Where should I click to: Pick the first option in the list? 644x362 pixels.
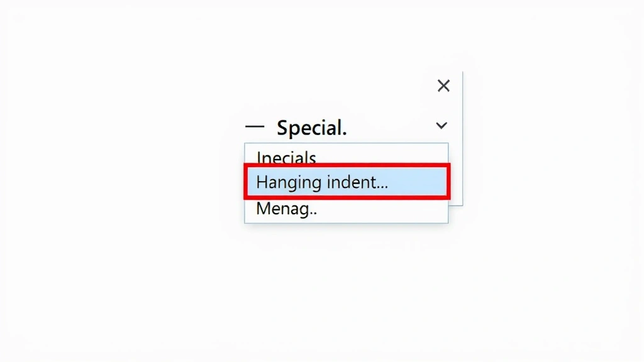pos(286,158)
